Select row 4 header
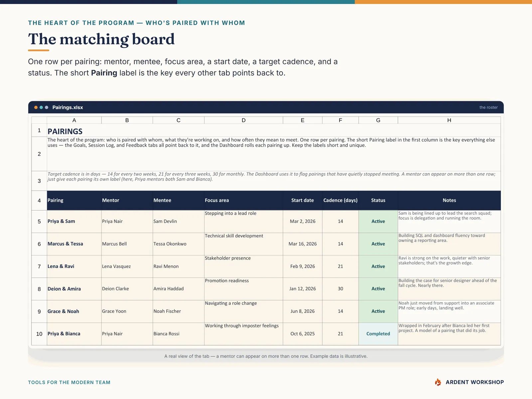532x399 pixels. (39, 200)
